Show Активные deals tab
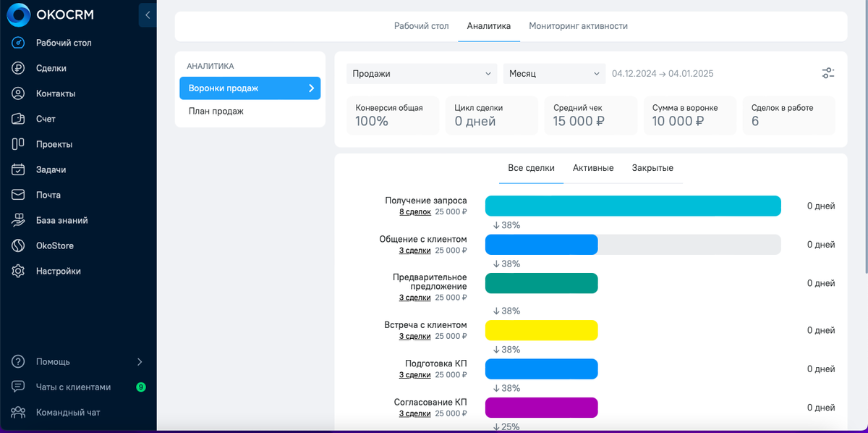Viewport: 868px width, 433px height. pos(593,168)
